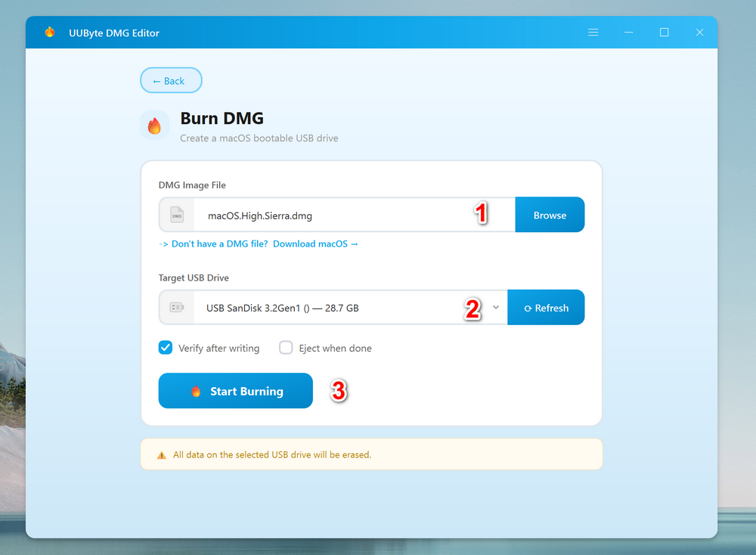Enable Eject when done option
756x555 pixels.
286,348
